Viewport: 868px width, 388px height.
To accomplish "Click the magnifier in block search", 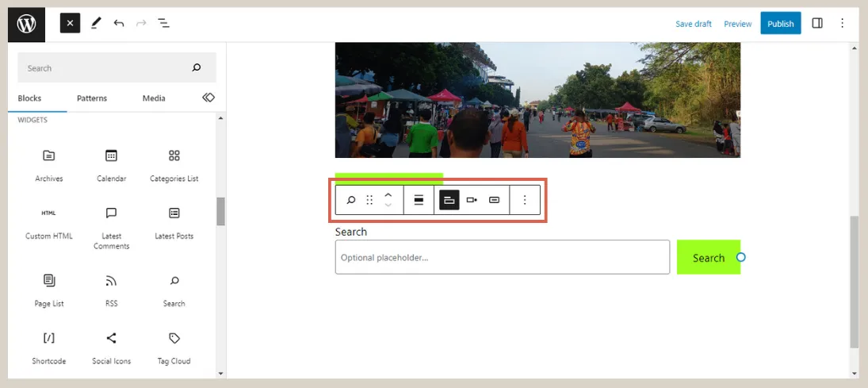I will tap(197, 67).
